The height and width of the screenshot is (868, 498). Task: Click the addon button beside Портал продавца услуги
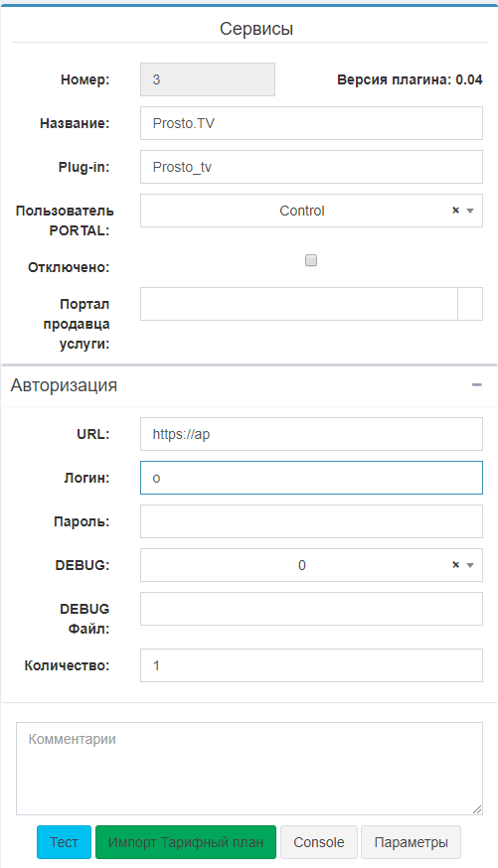pos(470,304)
